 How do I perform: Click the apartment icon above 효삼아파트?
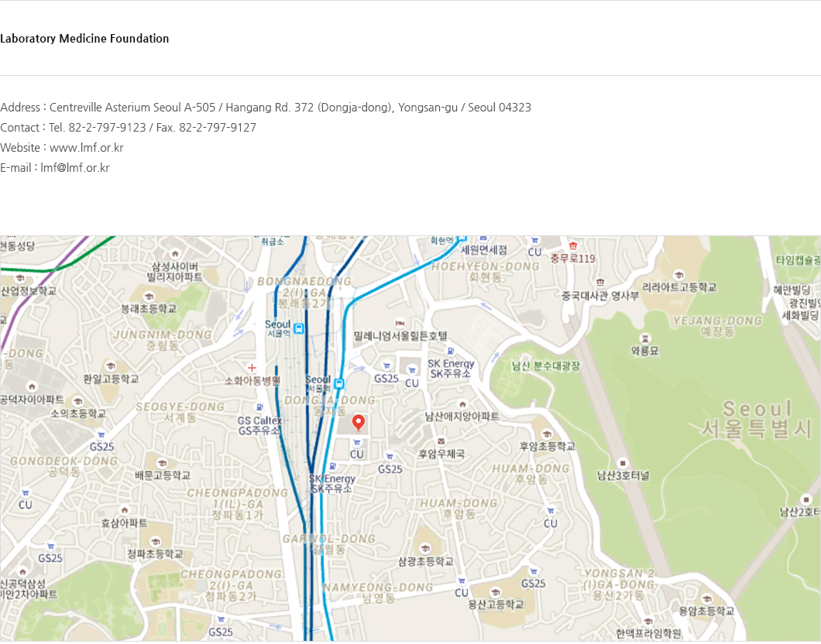[x=124, y=510]
